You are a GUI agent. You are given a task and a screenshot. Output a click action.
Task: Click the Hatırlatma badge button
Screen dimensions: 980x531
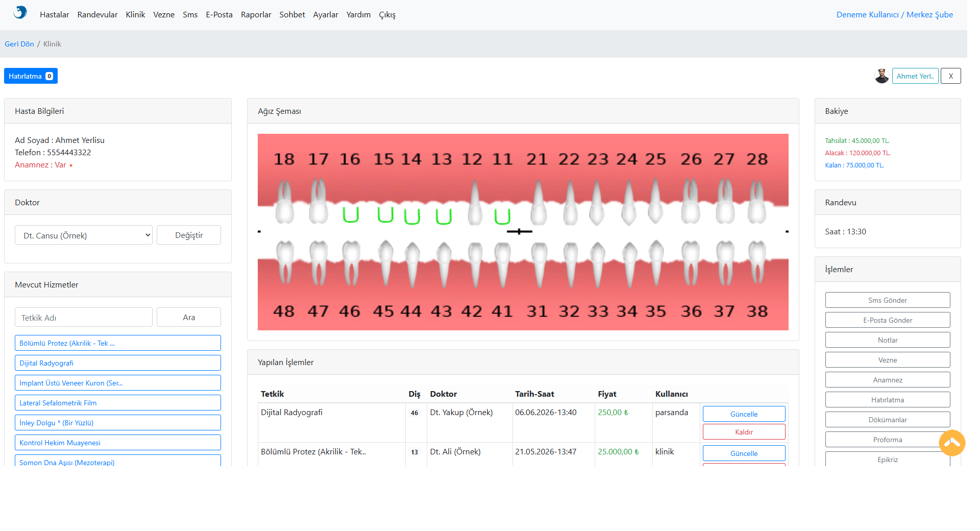[31, 76]
